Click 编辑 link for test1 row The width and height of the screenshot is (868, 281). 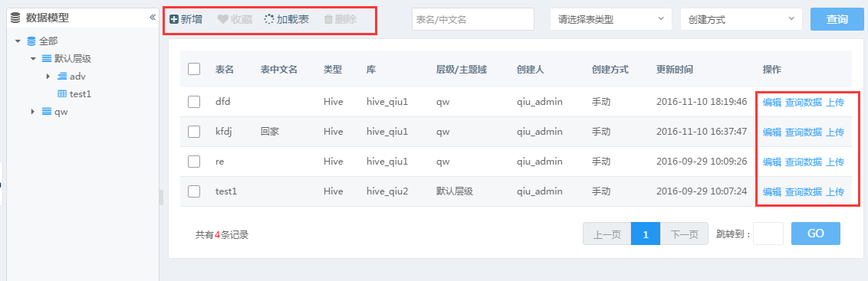(772, 191)
